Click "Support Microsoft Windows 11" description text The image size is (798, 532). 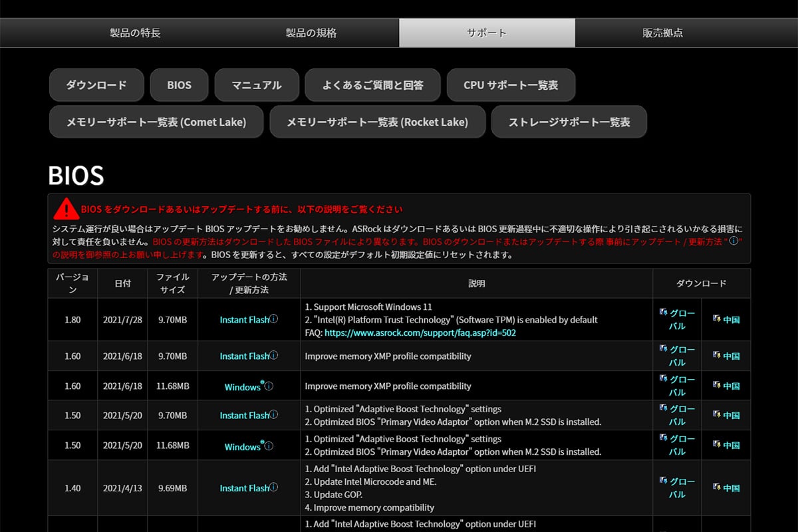(x=368, y=307)
